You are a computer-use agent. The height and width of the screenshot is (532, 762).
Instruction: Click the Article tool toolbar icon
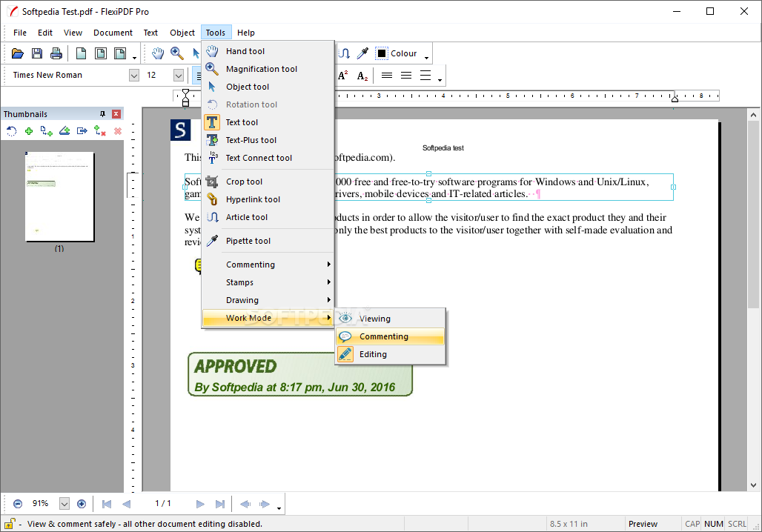pyautogui.click(x=344, y=53)
